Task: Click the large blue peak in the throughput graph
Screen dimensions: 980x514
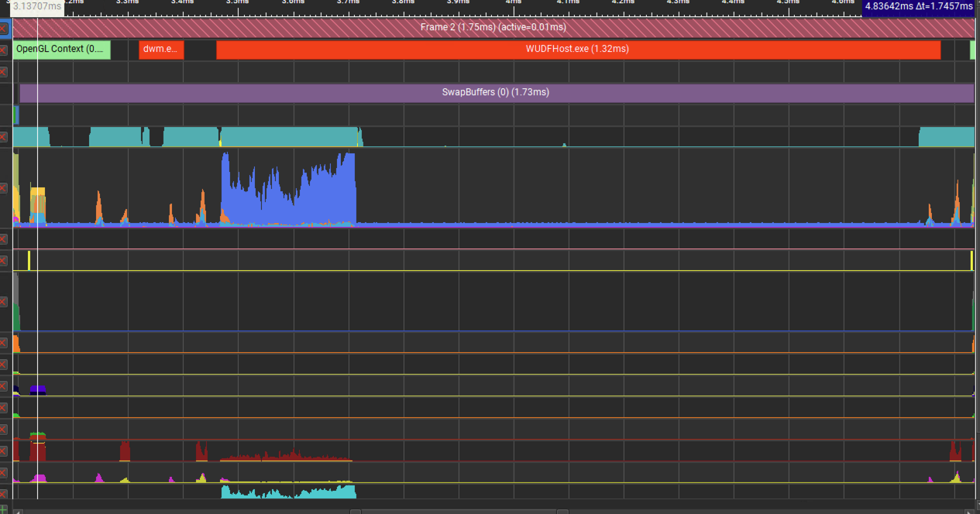Action: (x=288, y=190)
